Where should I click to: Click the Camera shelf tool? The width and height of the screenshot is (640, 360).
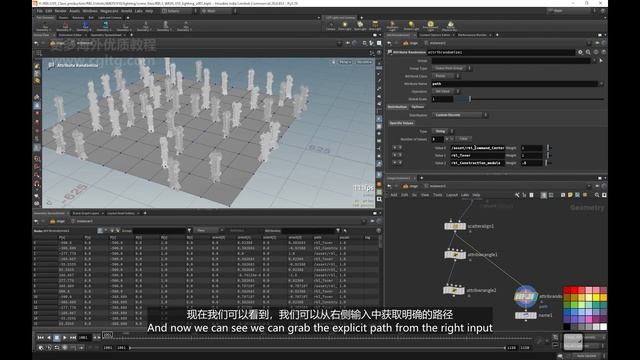tap(331, 26)
